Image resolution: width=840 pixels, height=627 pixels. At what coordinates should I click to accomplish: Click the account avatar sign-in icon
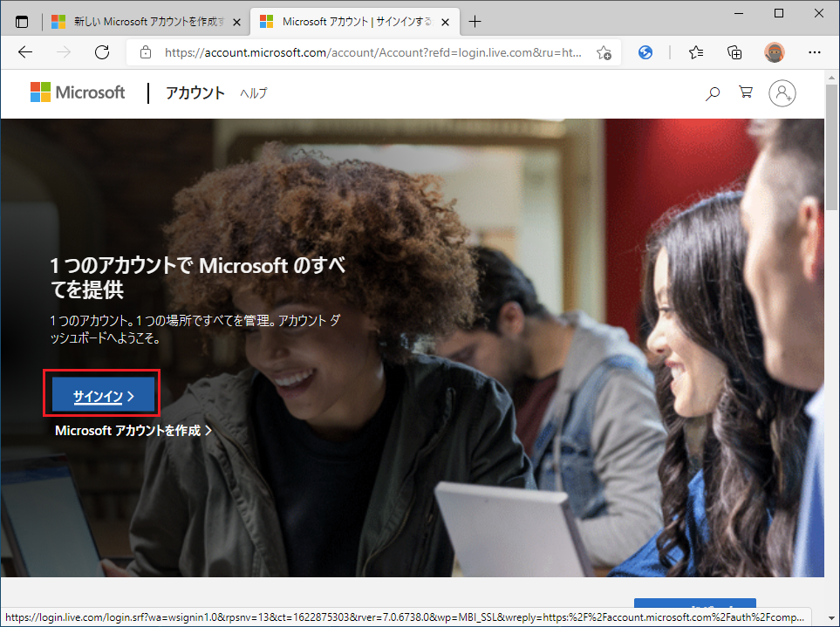[782, 93]
